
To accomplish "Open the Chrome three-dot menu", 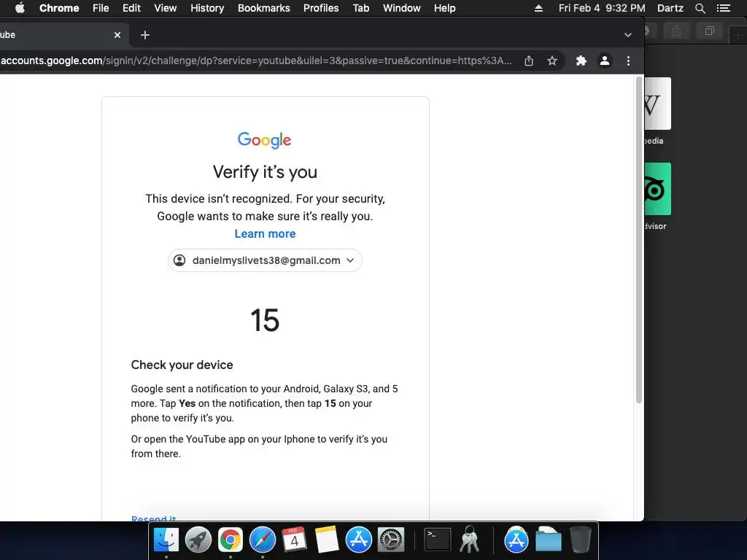I will pos(628,61).
